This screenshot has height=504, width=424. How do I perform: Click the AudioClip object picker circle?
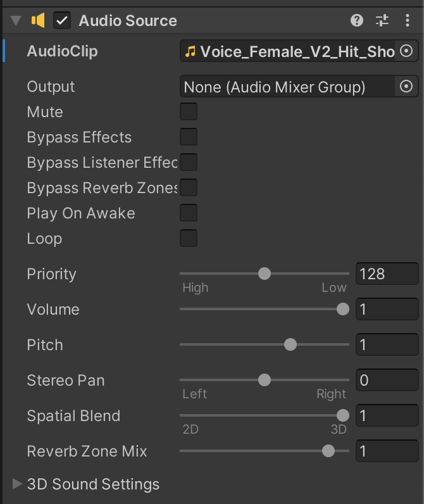pyautogui.click(x=407, y=51)
